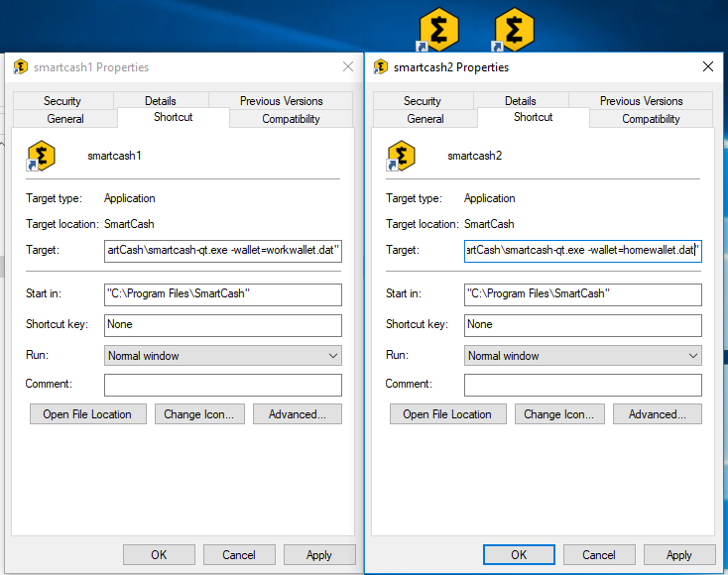The image size is (728, 575).
Task: Click smartcash2 Properties title bar icon
Action: [x=380, y=67]
